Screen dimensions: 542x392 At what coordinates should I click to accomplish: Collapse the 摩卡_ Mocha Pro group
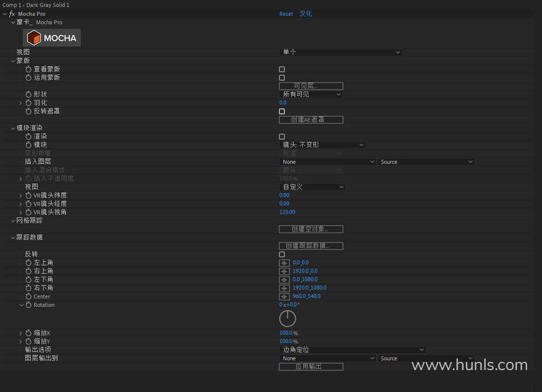click(x=13, y=22)
